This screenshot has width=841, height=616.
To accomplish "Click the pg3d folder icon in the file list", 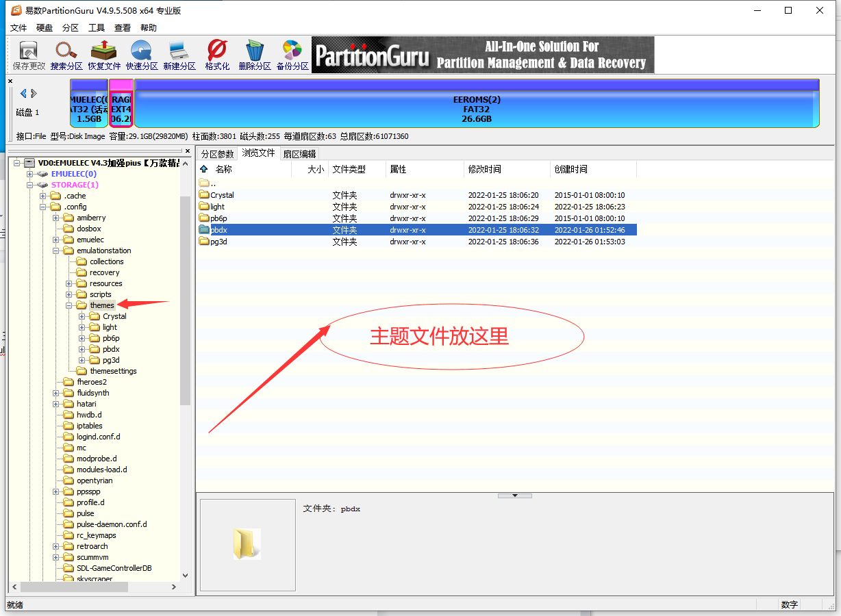I will pyautogui.click(x=204, y=242).
